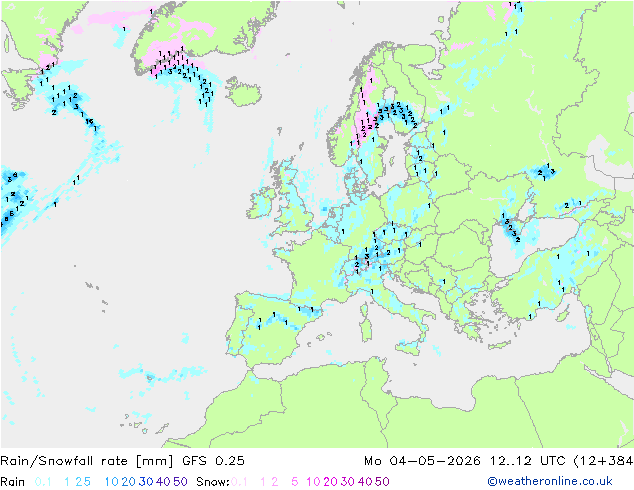Select the Rain 10 legend value
Viewport: 634px width, 490px height.
[111, 482]
